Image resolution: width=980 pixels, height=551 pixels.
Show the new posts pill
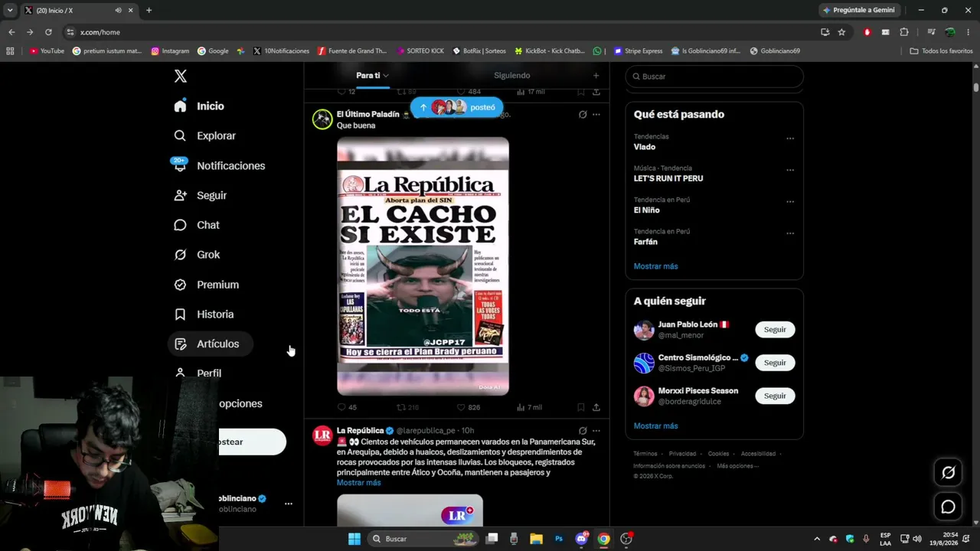(x=457, y=107)
